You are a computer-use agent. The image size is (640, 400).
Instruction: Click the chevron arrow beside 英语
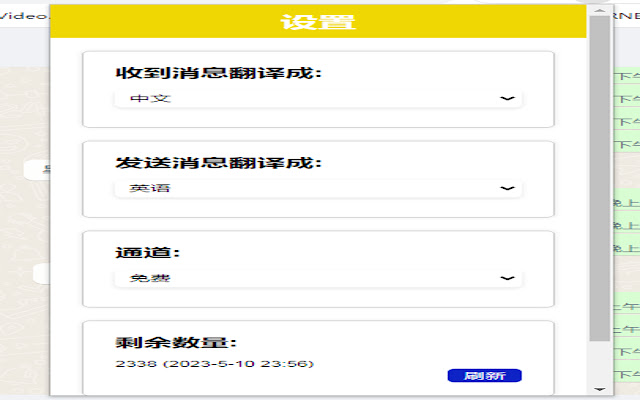(x=507, y=188)
